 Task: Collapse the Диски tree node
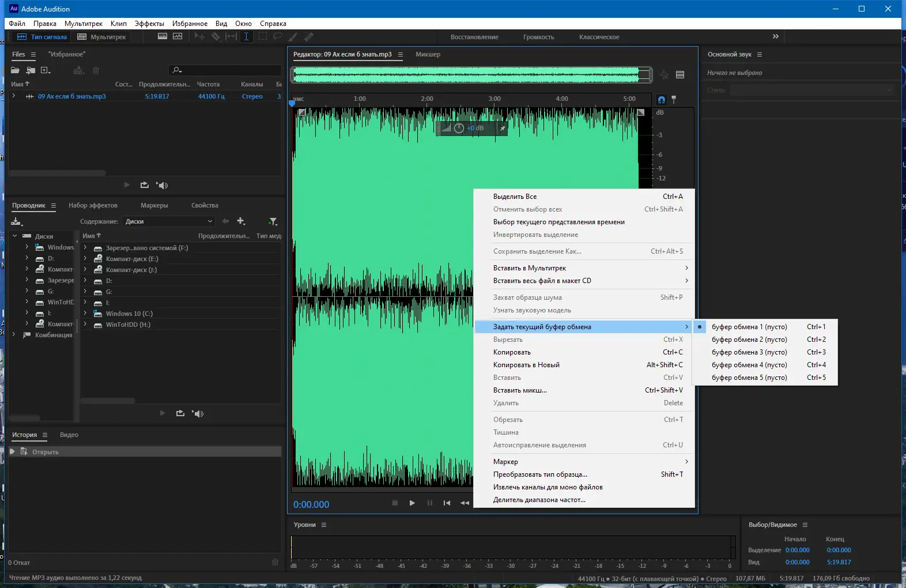pos(15,236)
